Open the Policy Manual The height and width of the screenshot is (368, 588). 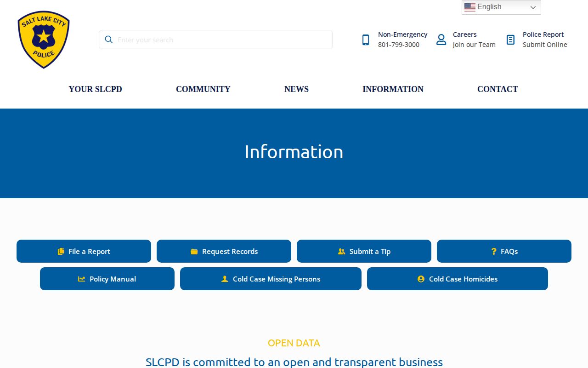[x=107, y=279]
